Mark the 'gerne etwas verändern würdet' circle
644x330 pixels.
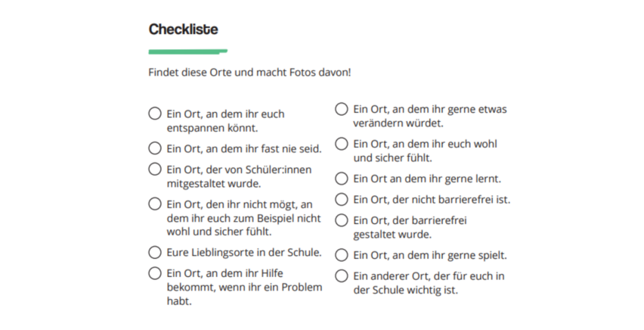[x=342, y=109]
